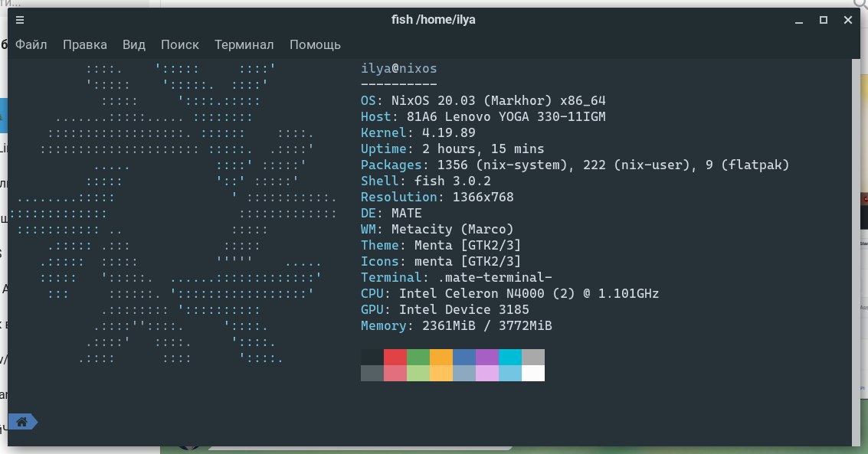Click the Memory value '2361MiB / 3772MiB'
This screenshot has width=868, height=454.
coord(487,325)
